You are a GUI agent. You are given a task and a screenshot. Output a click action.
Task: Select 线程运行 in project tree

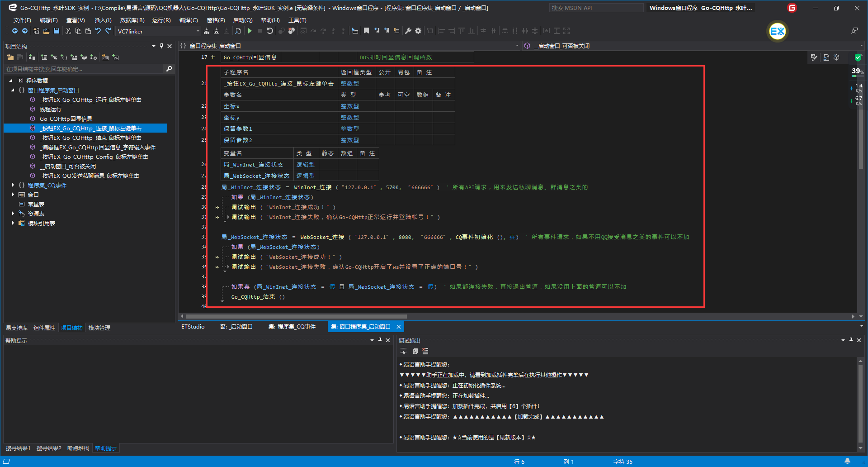(51, 110)
